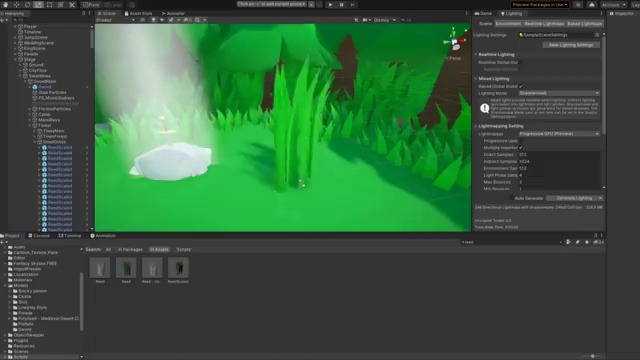Click the Direct Samples field
The width and height of the screenshot is (640, 360).
[559, 155]
